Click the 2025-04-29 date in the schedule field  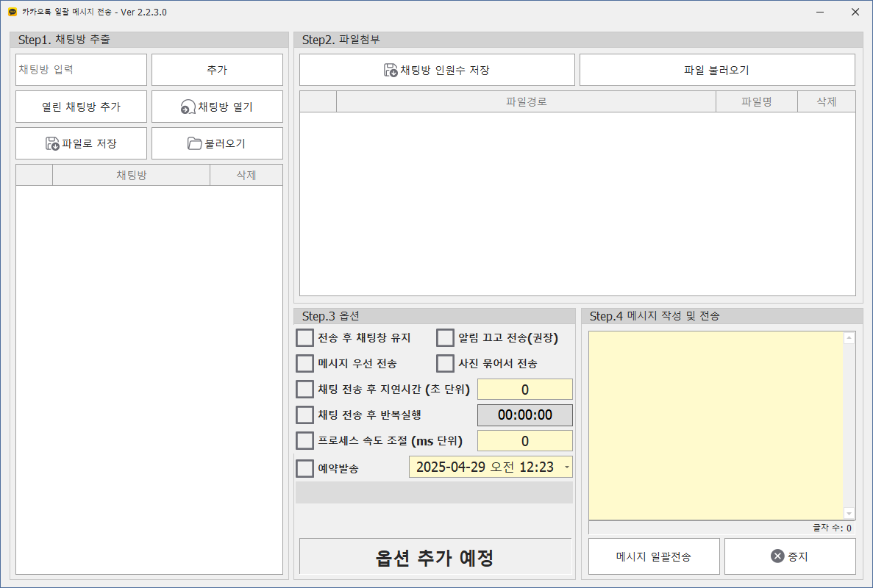450,467
